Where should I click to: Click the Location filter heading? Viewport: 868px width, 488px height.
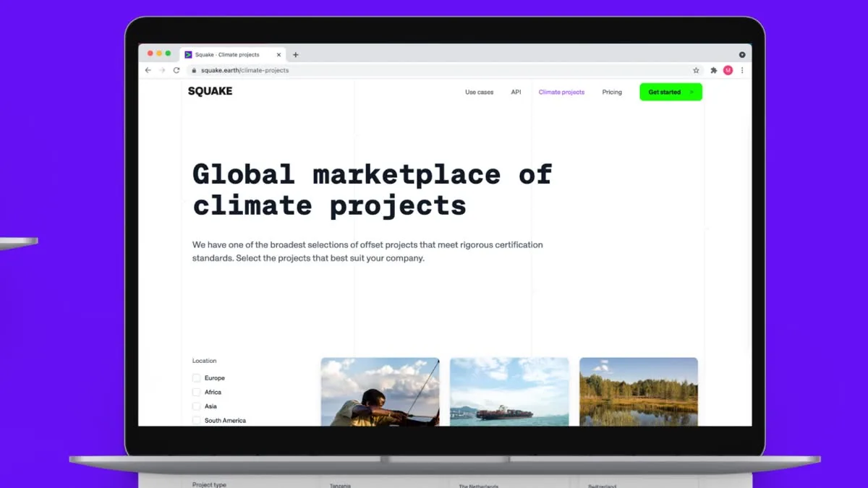tap(204, 361)
